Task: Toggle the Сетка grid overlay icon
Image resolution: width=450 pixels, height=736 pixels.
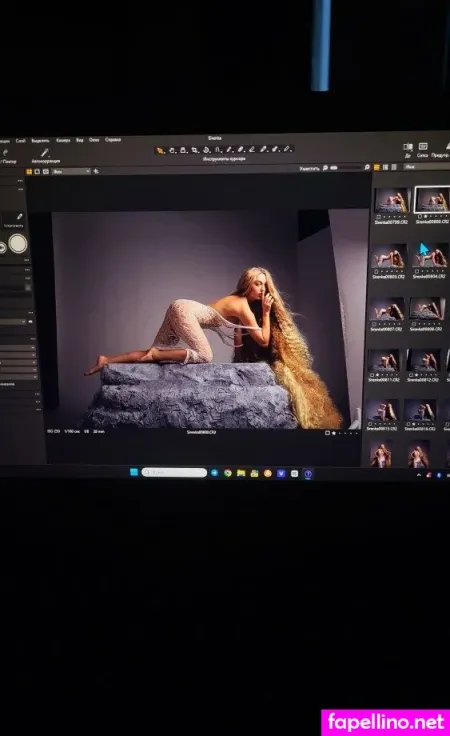Action: (422, 146)
